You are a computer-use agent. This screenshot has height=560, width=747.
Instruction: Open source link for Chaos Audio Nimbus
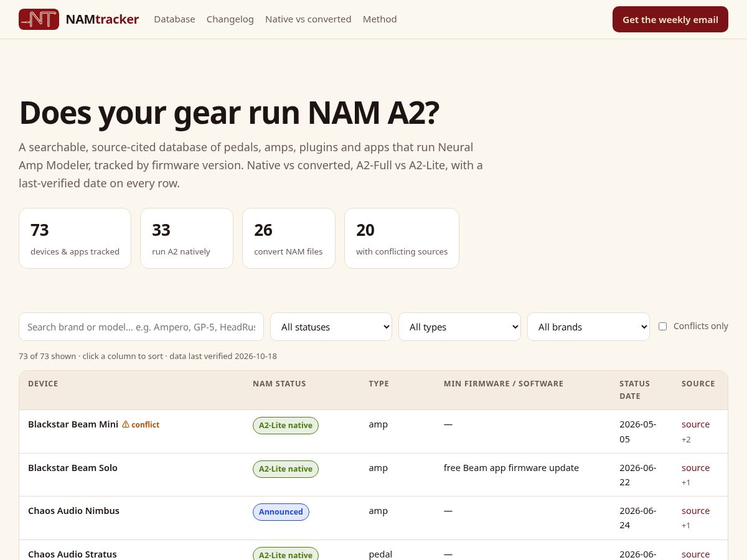pos(695,511)
